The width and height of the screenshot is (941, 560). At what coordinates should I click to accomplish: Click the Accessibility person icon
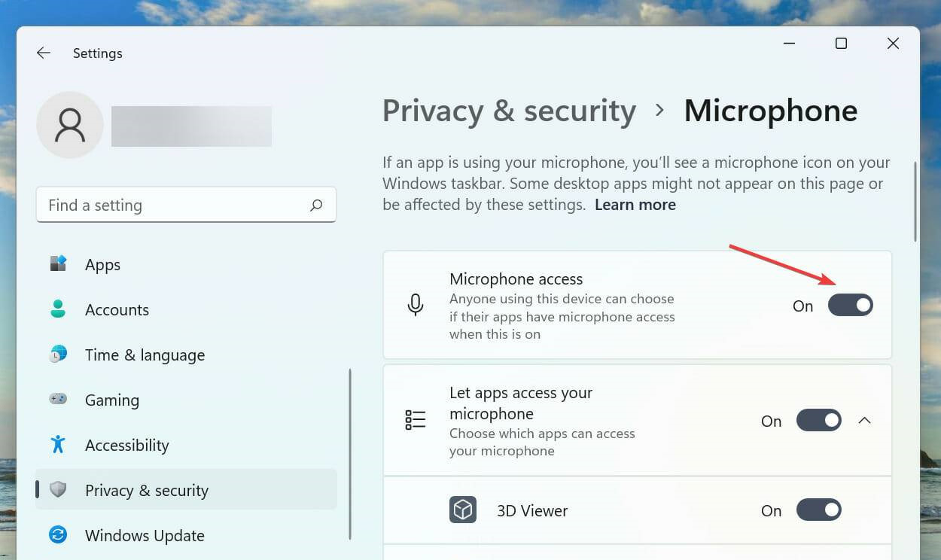click(x=57, y=445)
